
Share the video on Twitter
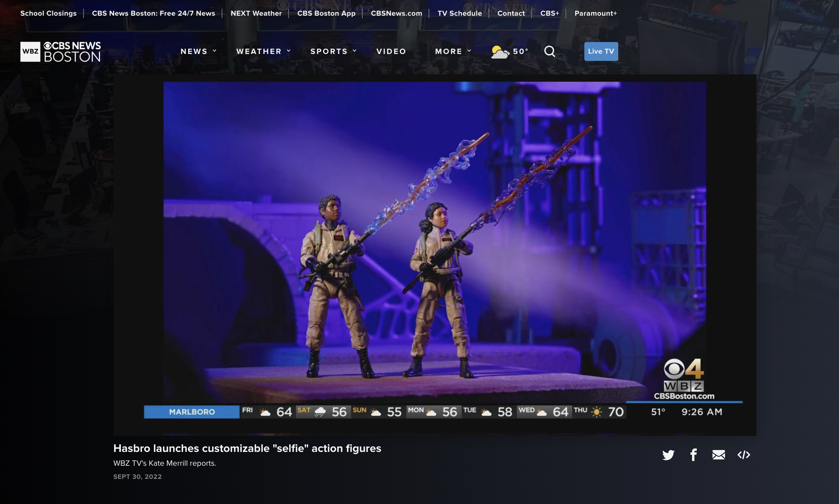[x=668, y=455]
